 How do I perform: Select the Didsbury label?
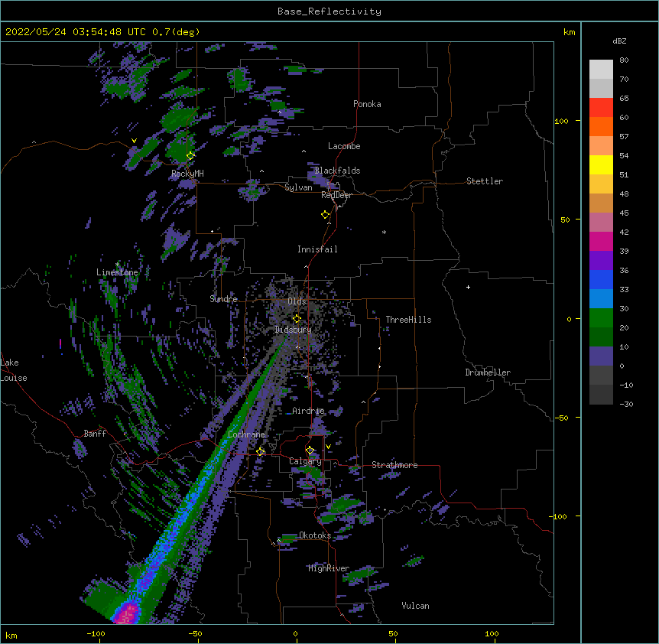[x=293, y=330]
